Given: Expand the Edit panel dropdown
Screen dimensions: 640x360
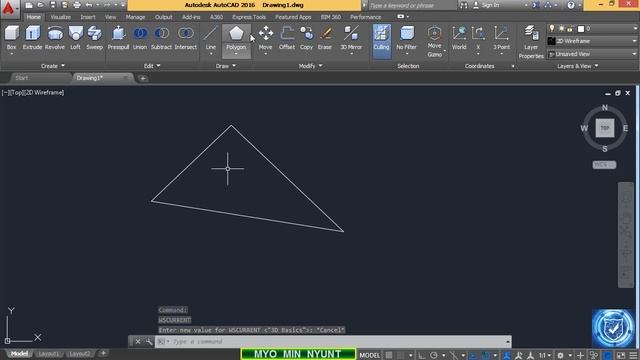Looking at the screenshot, I should click(x=152, y=66).
